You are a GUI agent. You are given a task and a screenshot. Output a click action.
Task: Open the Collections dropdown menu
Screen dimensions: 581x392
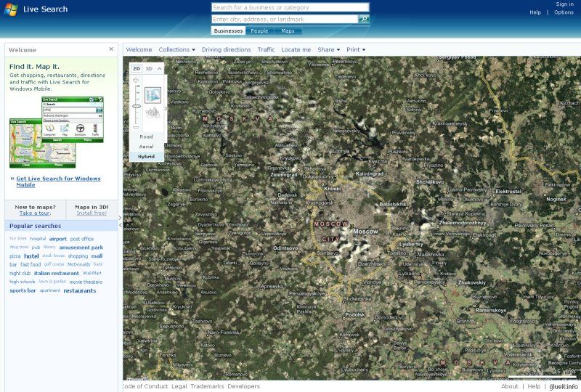pyautogui.click(x=176, y=49)
